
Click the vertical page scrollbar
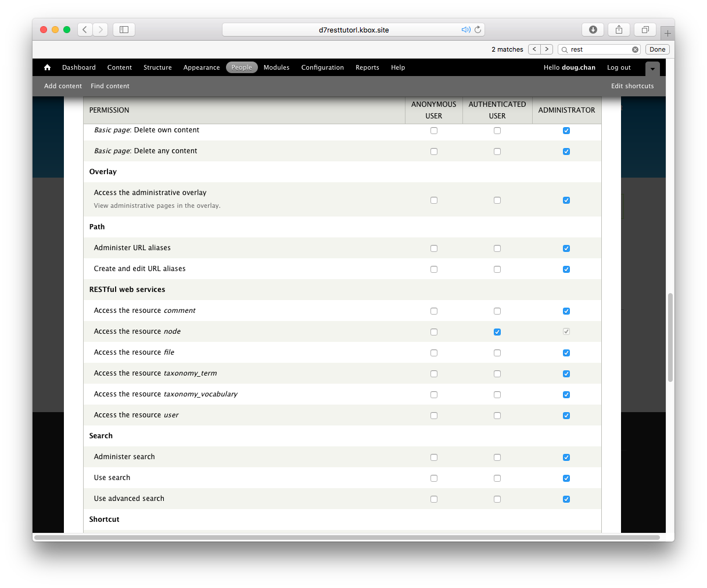tap(670, 337)
